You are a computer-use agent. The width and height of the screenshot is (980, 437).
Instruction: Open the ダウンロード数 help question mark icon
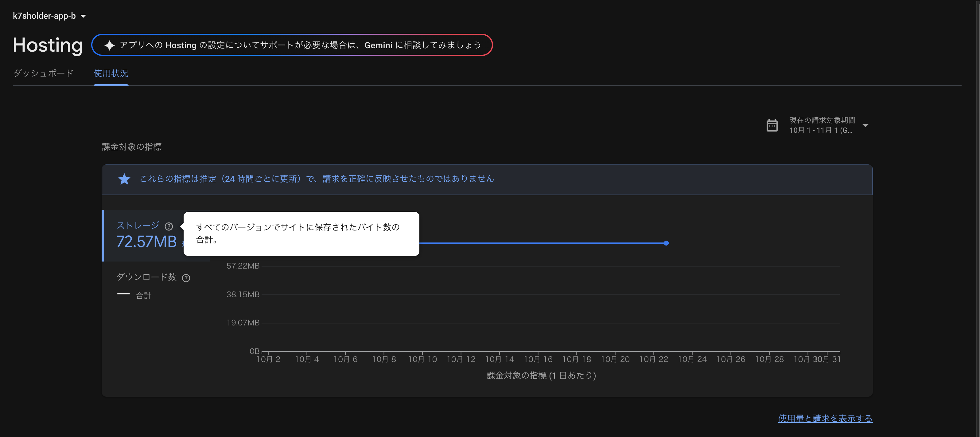click(x=186, y=278)
